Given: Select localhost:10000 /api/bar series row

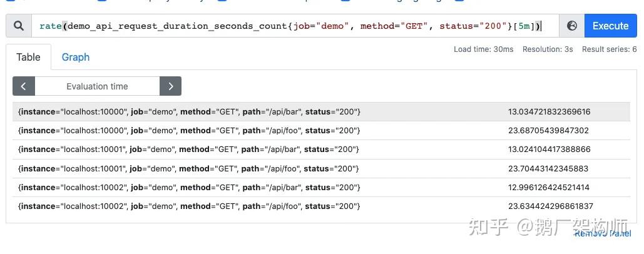Looking at the screenshot, I should (x=190, y=112).
